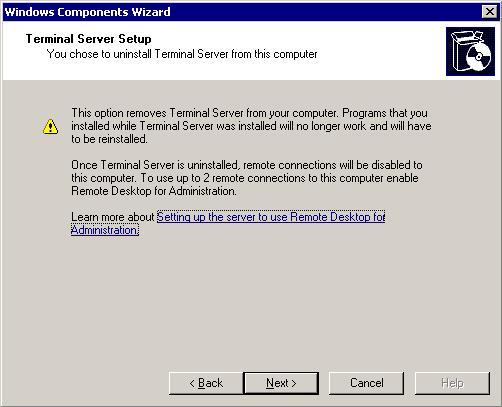
Task: Click the empty gray area above the buttons
Action: (x=250, y=300)
